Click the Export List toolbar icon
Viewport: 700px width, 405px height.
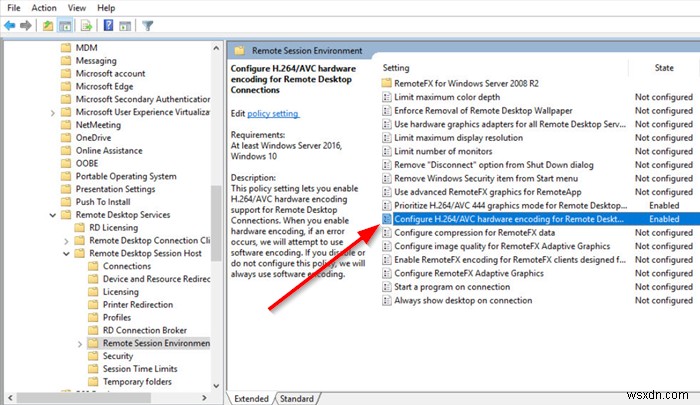(86, 26)
